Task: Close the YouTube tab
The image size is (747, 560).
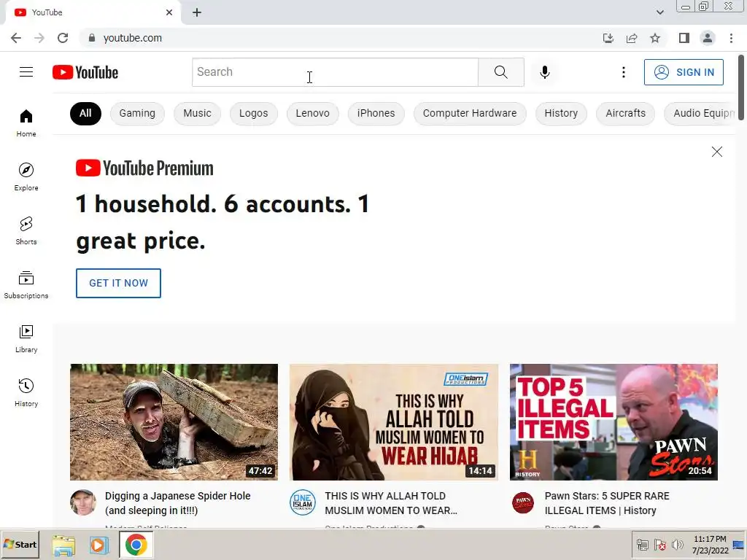Action: point(169,13)
